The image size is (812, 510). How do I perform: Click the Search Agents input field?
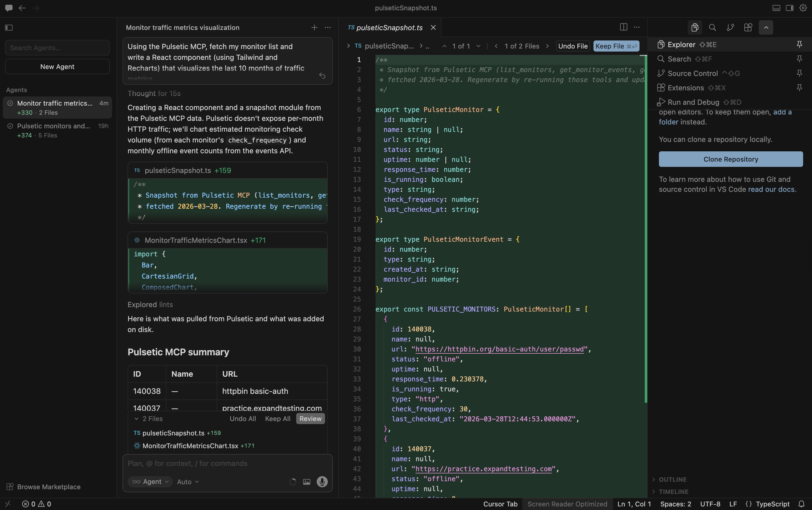57,48
